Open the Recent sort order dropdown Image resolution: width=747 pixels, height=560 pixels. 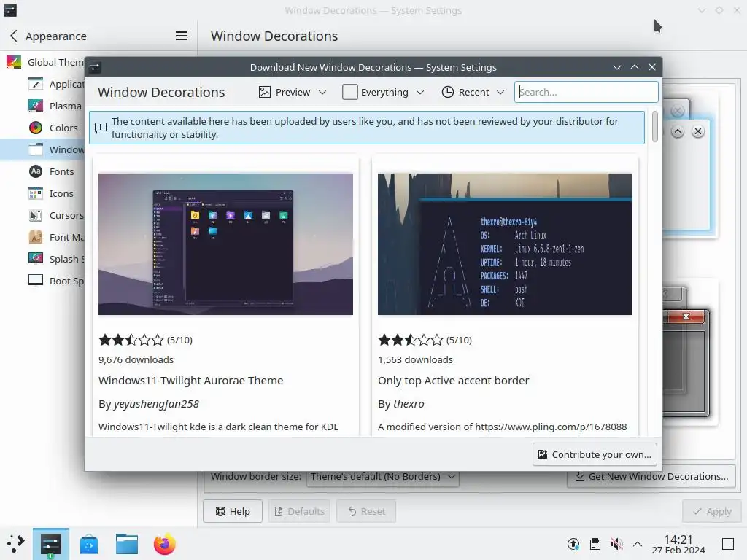point(473,92)
